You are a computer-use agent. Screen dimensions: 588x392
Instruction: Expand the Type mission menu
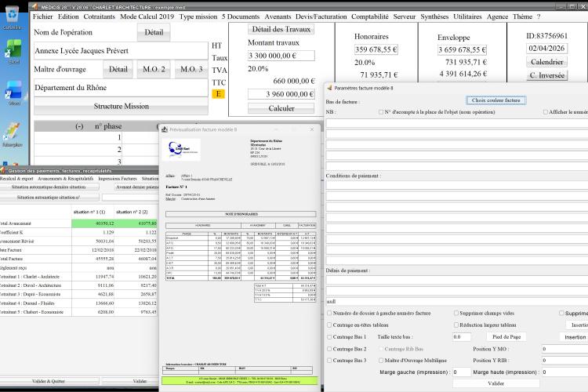click(x=198, y=16)
